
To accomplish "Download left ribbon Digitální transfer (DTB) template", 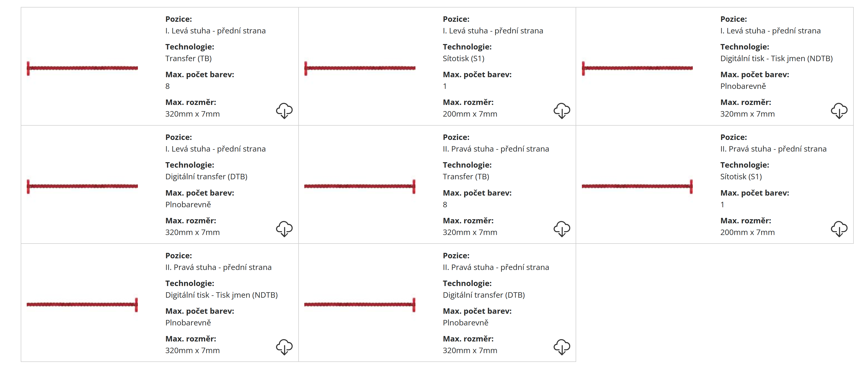I will pyautogui.click(x=284, y=229).
